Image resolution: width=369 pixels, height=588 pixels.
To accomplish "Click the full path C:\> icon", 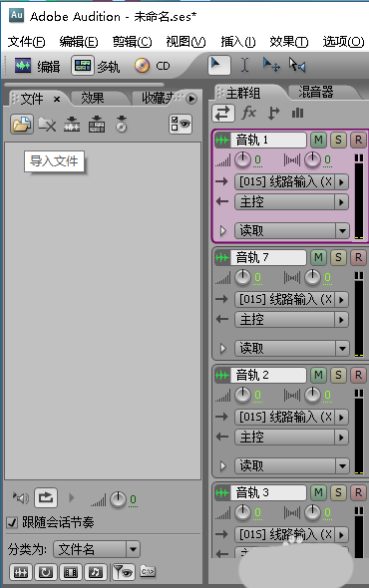I will pos(148,571).
